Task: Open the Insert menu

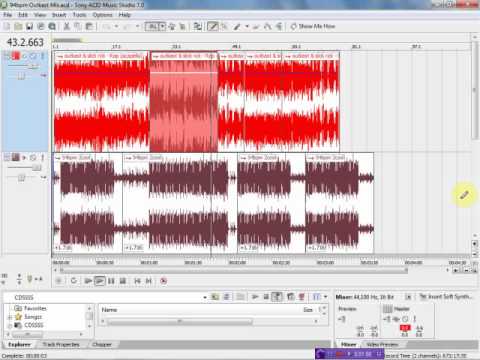Action: [x=59, y=15]
